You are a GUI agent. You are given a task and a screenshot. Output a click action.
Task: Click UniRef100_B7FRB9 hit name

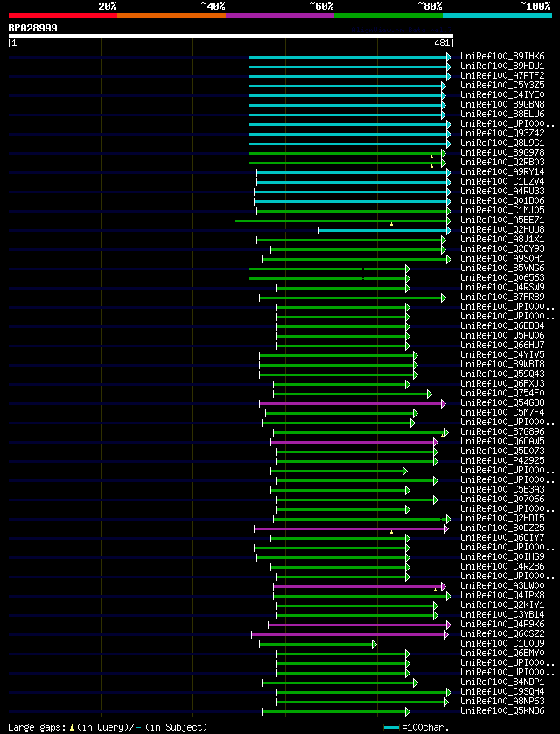[x=502, y=297]
